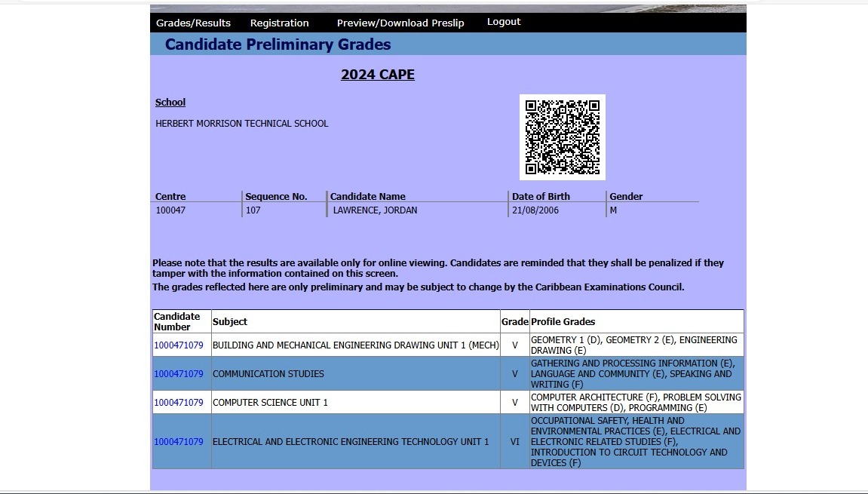Select HERBERT MORRISON TECHNICAL SCHOOL text
Screen dimensions: 868x494
point(242,124)
